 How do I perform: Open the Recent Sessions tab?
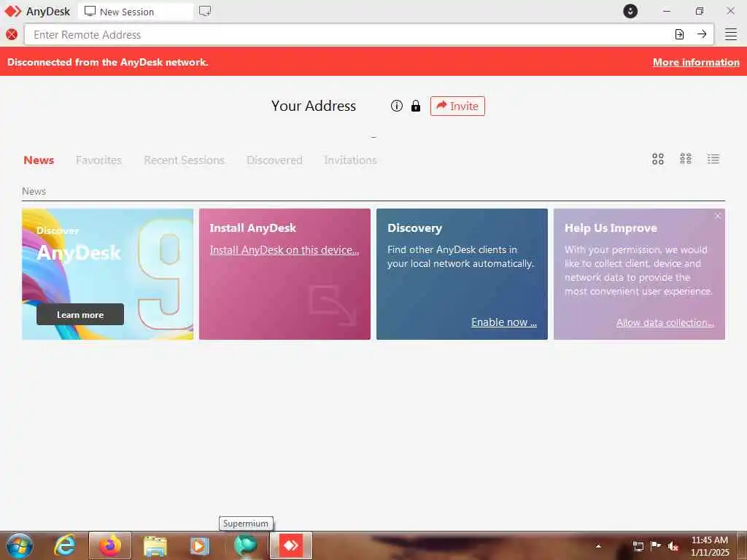point(184,160)
